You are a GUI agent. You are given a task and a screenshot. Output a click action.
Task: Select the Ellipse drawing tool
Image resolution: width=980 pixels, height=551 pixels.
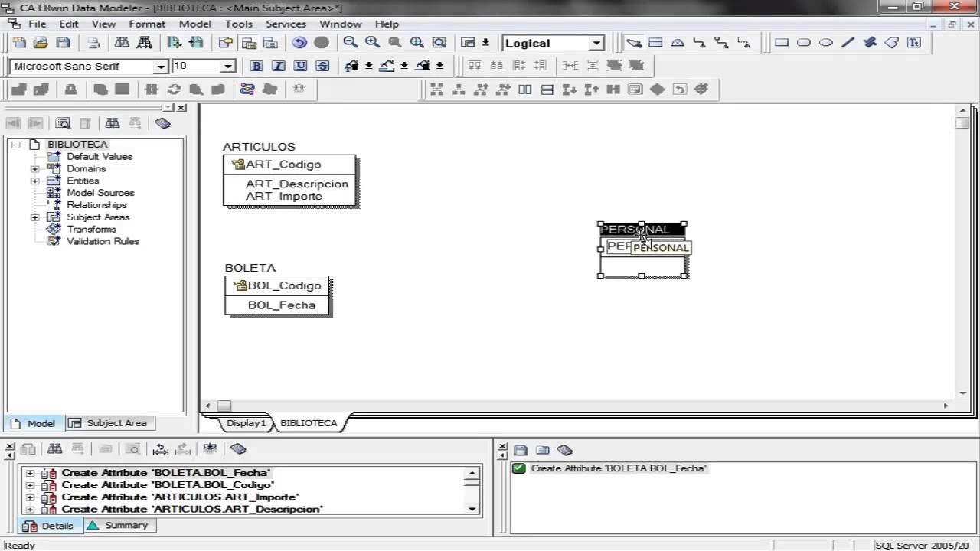click(825, 43)
